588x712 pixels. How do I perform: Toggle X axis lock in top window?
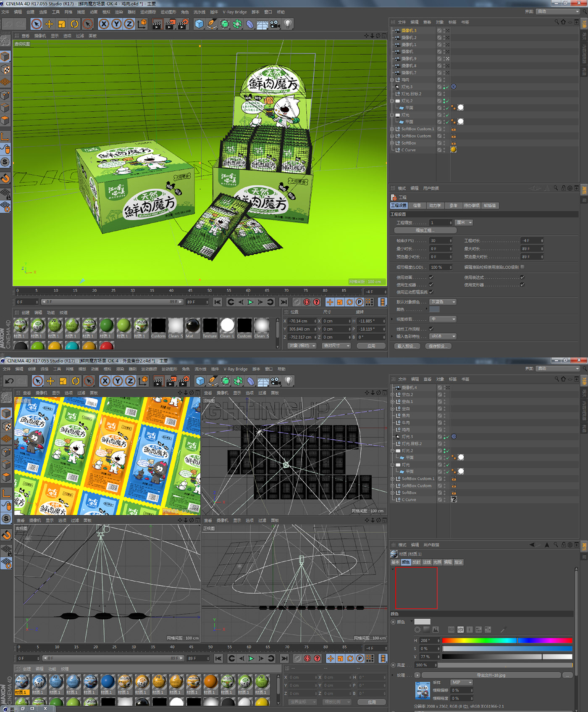point(104,24)
